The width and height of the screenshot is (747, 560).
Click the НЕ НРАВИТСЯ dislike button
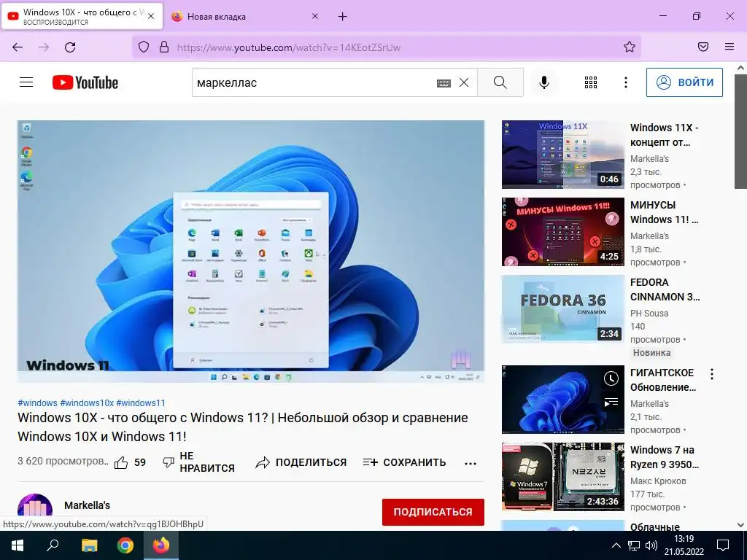199,462
